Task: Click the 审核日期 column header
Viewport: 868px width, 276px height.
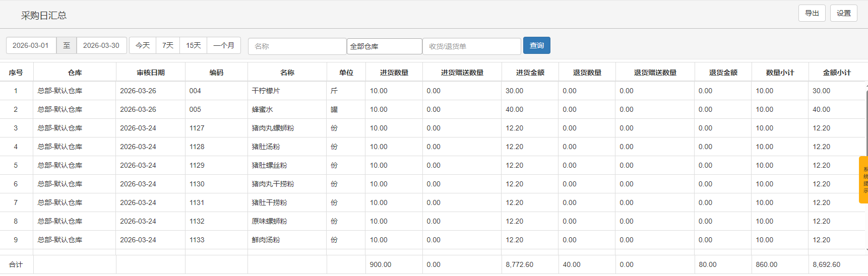Action: [x=151, y=73]
